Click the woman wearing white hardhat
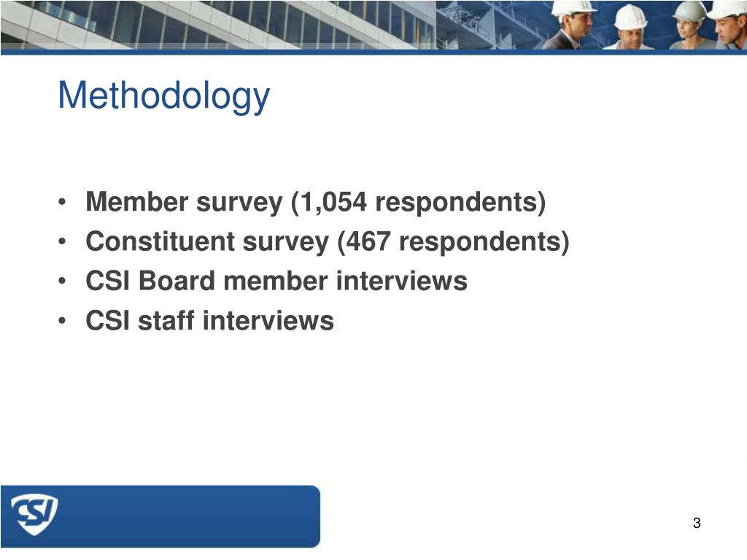 (689, 26)
